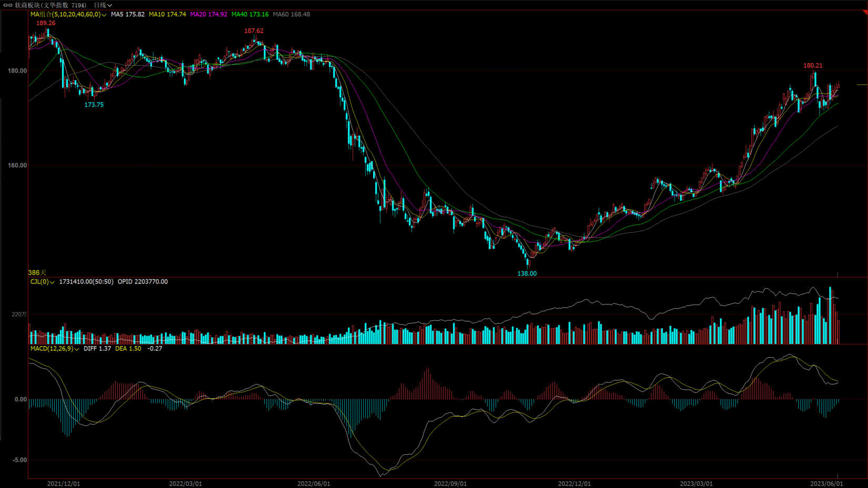Select the MA40 173.16 legend label
868x488 pixels.
point(250,14)
